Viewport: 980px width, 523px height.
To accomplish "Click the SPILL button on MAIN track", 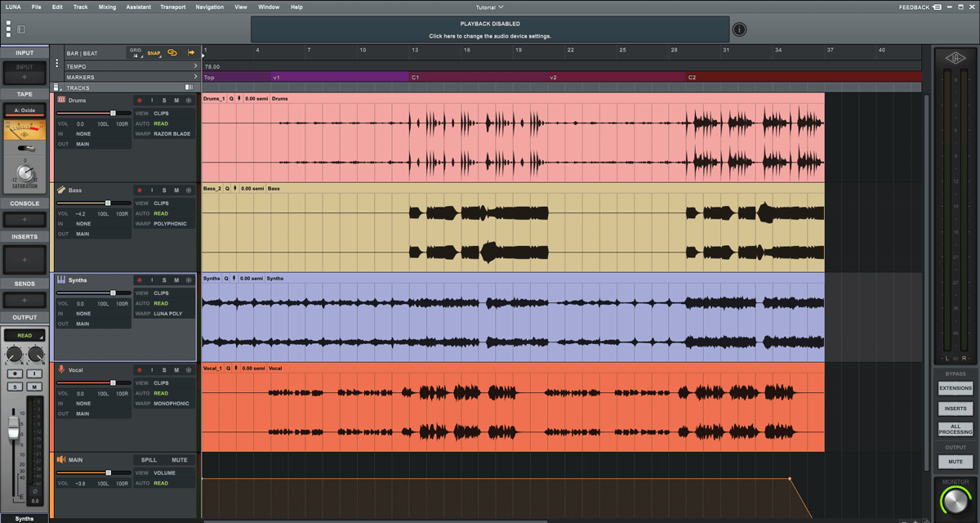I will [x=149, y=460].
